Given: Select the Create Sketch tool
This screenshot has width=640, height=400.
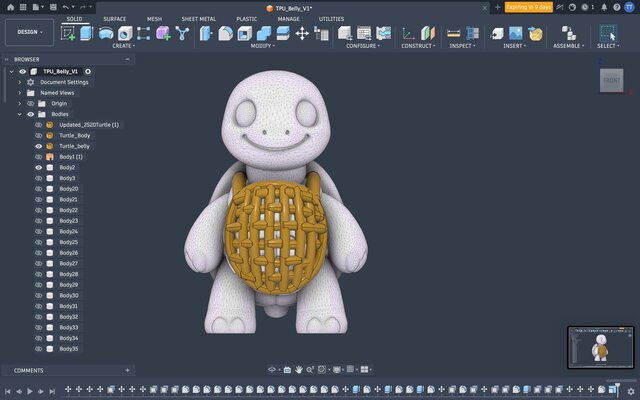Looking at the screenshot, I should pos(68,33).
